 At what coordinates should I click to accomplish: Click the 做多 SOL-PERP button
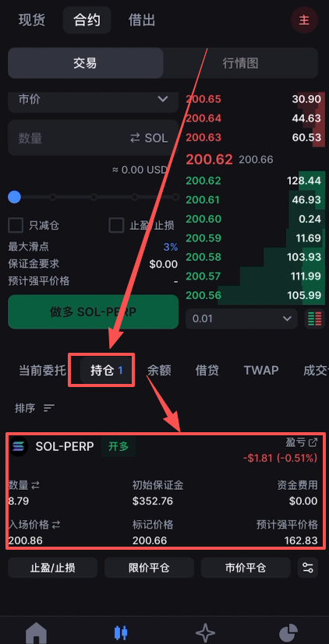click(x=93, y=312)
